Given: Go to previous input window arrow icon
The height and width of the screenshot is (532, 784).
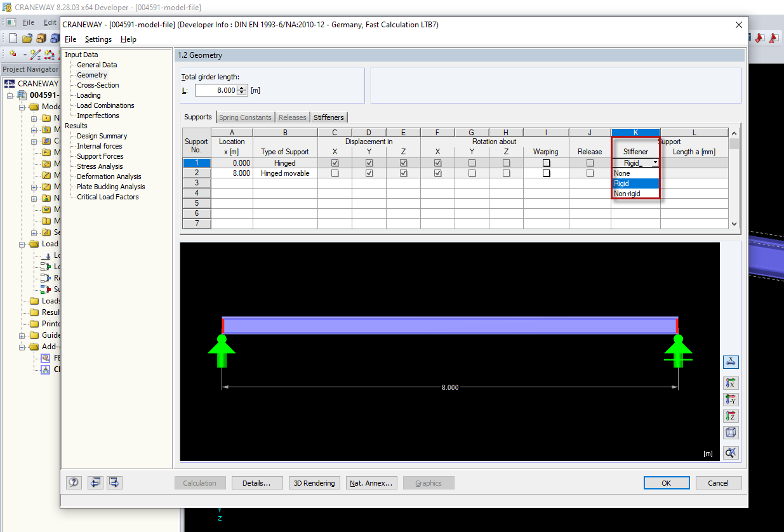Looking at the screenshot, I should click(x=95, y=482).
